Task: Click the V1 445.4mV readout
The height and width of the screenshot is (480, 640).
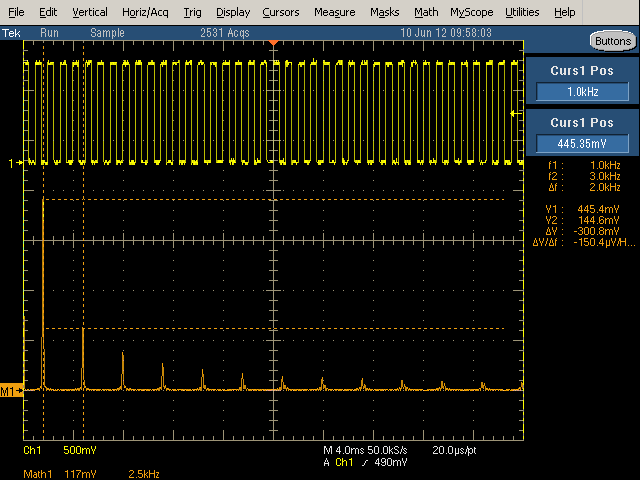Action: coord(582,209)
